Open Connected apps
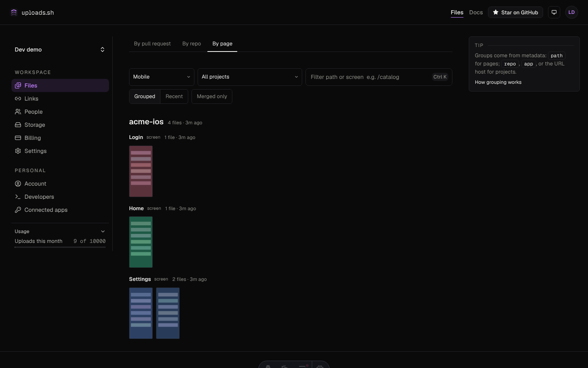This screenshot has height=368, width=588. click(x=60, y=210)
